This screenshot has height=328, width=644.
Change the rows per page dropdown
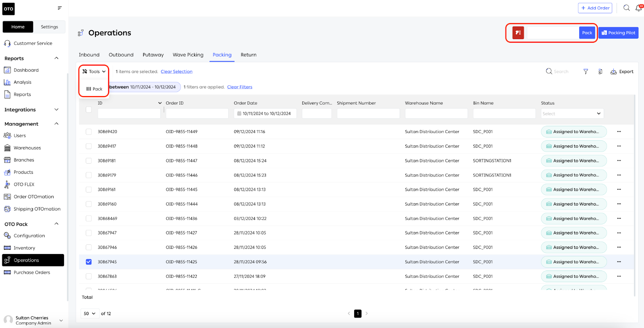[x=90, y=314]
